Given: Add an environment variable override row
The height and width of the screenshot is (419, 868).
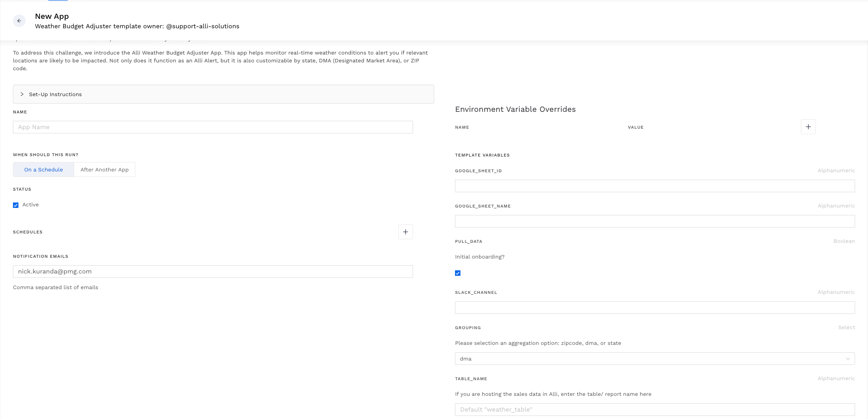Looking at the screenshot, I should click(x=808, y=127).
